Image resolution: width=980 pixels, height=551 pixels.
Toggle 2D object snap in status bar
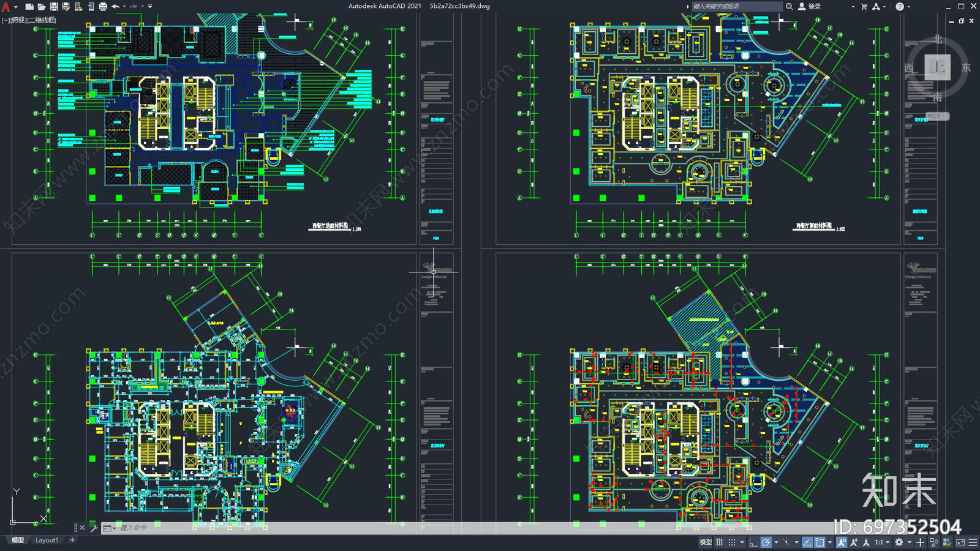pyautogui.click(x=820, y=542)
